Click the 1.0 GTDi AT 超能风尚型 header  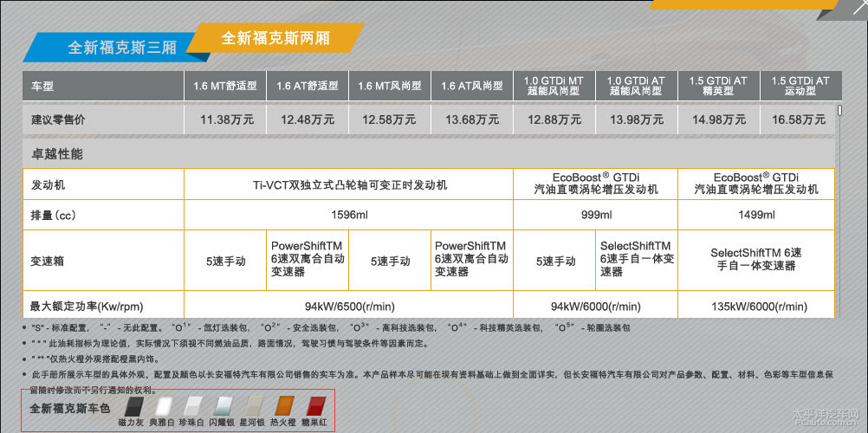pos(636,86)
